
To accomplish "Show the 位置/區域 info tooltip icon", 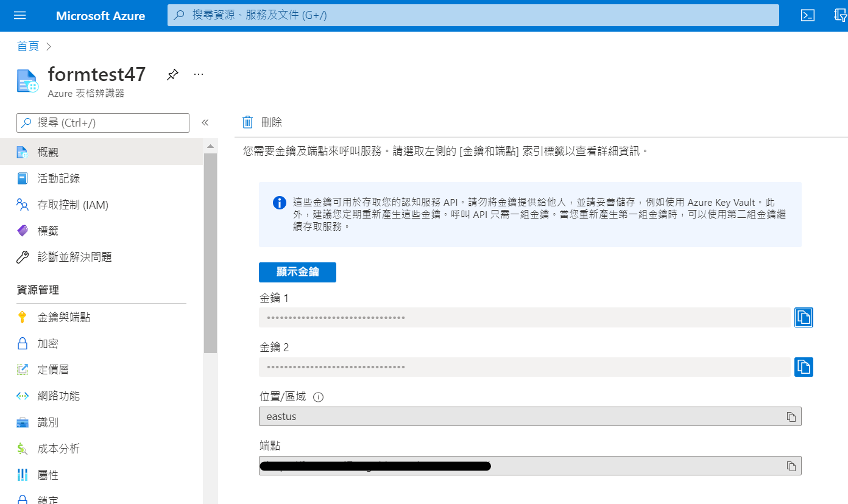I will point(318,397).
